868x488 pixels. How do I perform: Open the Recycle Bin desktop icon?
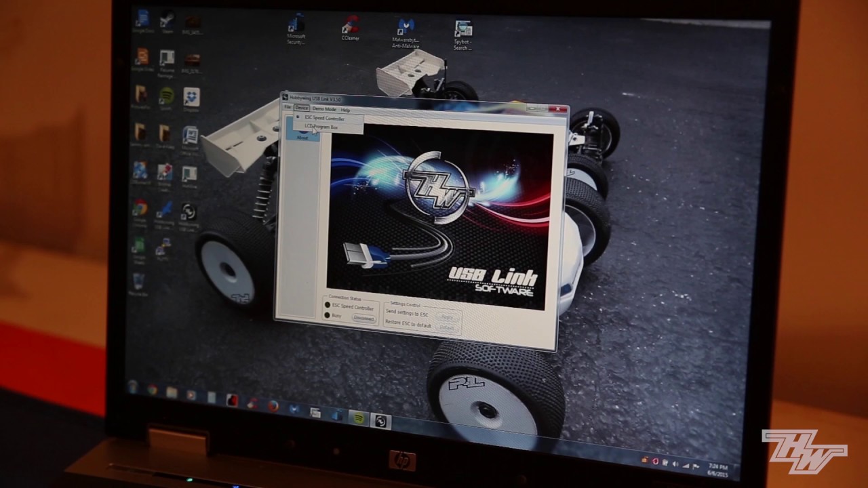point(138,285)
